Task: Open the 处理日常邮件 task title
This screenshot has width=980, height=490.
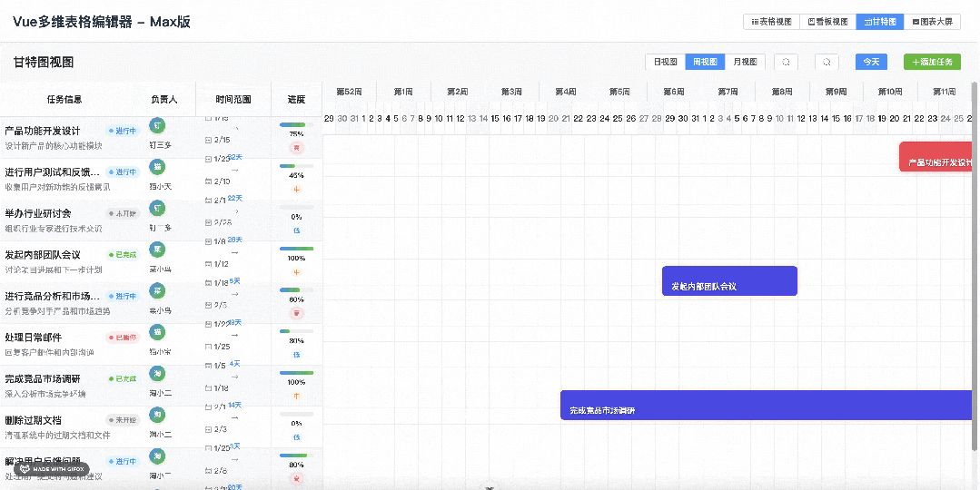Action: (34, 337)
